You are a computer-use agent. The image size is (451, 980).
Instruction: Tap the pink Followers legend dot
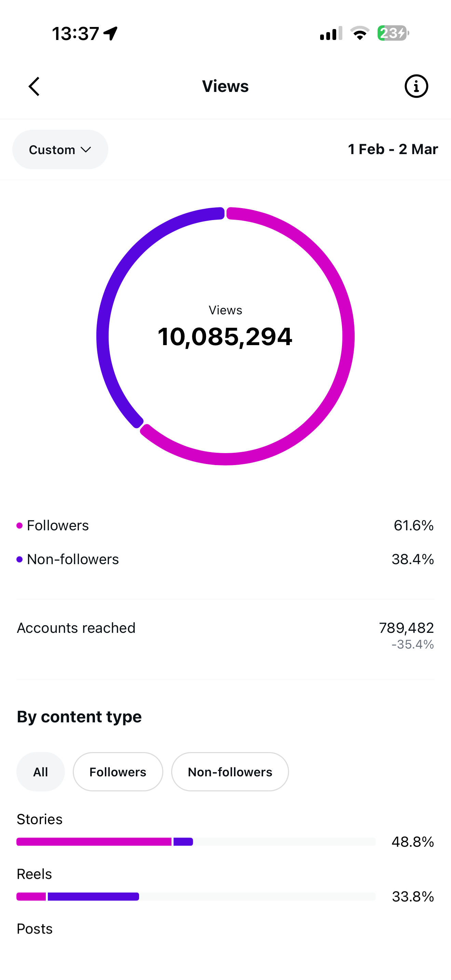click(x=20, y=526)
